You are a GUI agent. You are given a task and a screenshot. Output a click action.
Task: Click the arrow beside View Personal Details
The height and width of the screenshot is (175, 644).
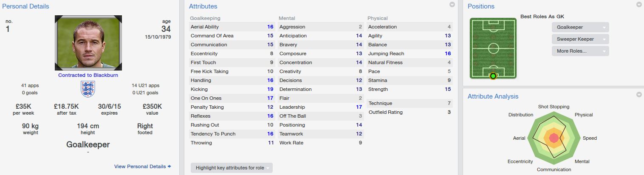[x=169, y=167]
